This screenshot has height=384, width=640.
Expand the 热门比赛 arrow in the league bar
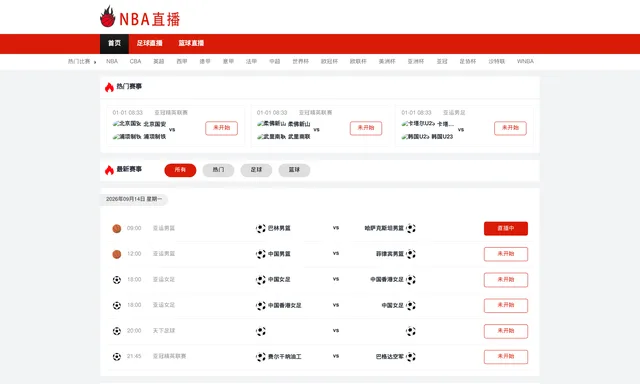tap(95, 62)
